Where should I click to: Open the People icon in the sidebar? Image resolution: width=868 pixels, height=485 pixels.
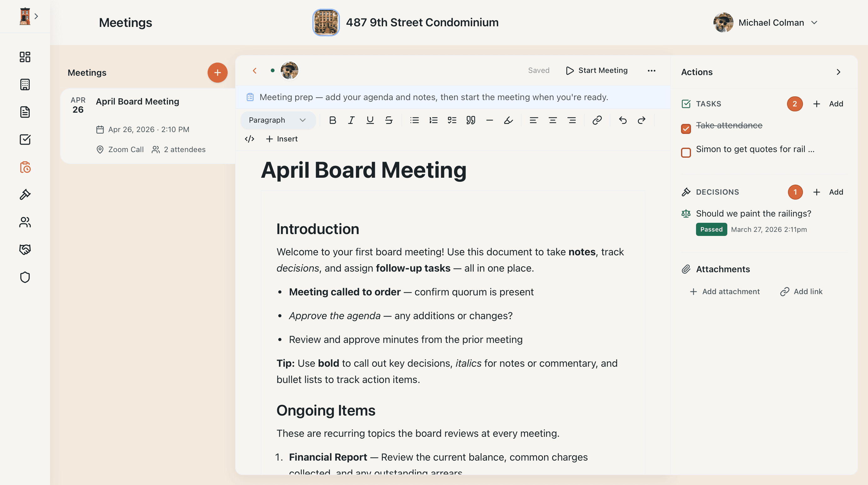(x=25, y=222)
